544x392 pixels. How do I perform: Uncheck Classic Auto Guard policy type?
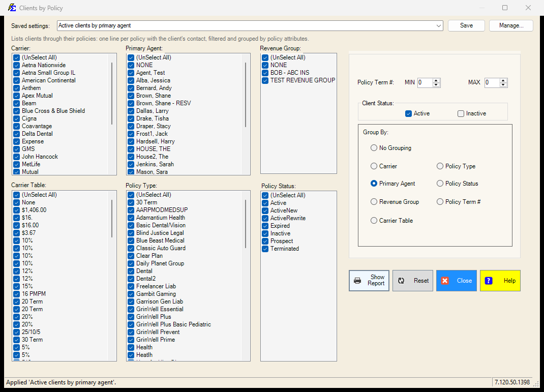[131, 249]
